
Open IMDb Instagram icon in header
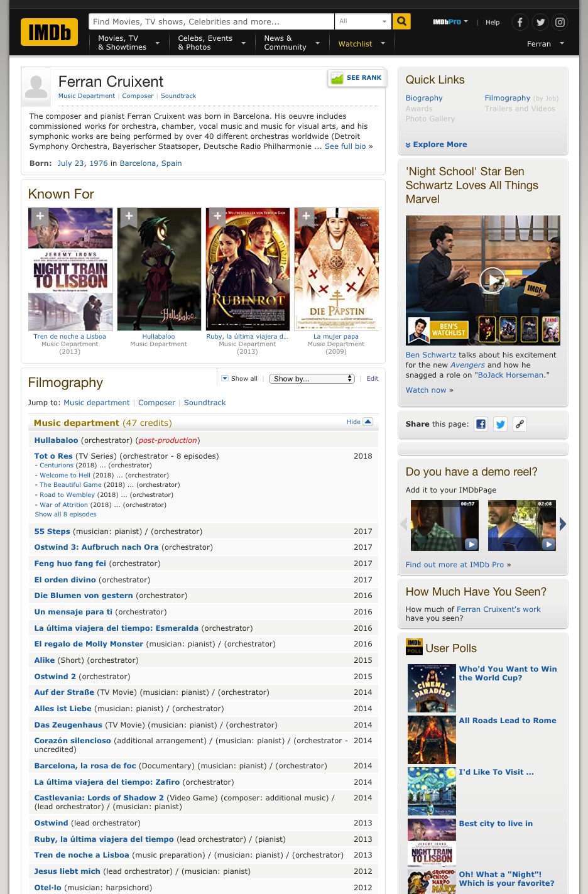pyautogui.click(x=560, y=23)
